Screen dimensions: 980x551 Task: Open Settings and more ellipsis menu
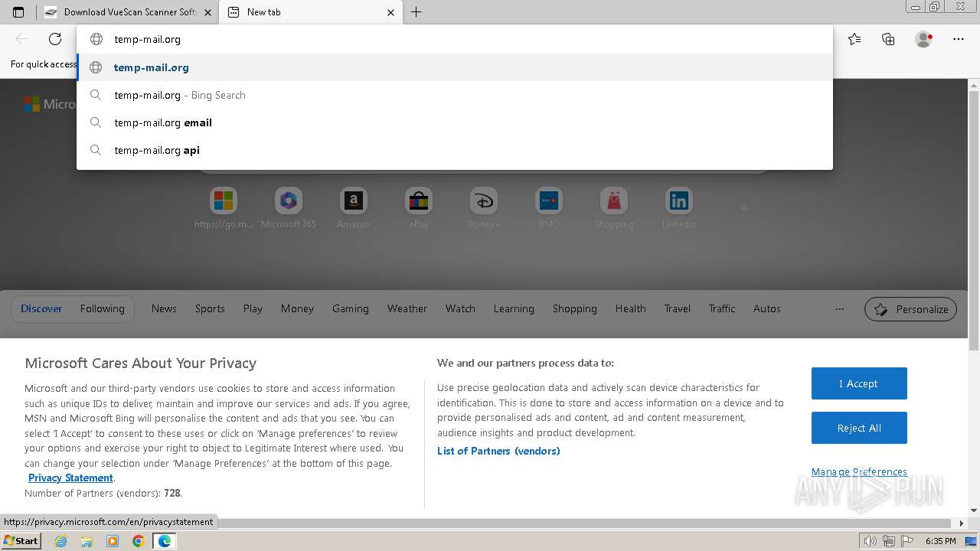[959, 39]
